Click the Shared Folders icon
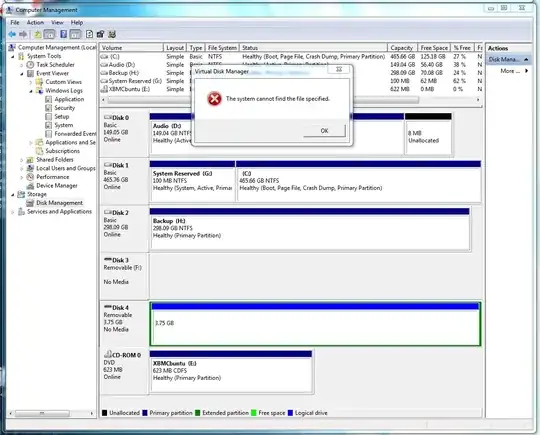The width and height of the screenshot is (540, 435). pyautogui.click(x=31, y=160)
